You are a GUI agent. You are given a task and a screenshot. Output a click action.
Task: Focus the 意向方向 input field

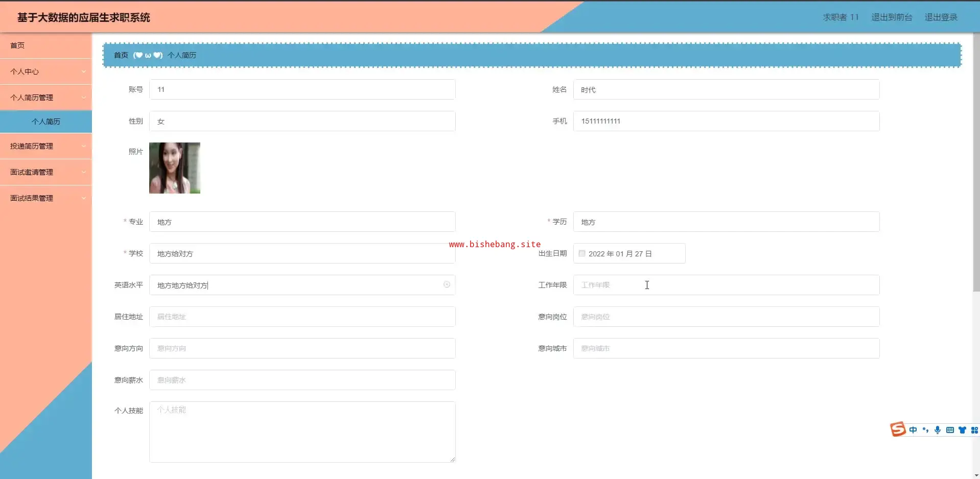(302, 348)
